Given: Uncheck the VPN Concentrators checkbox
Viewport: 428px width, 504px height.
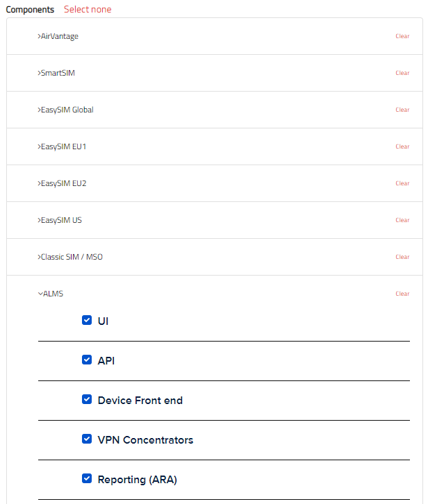Looking at the screenshot, I should 87,439.
